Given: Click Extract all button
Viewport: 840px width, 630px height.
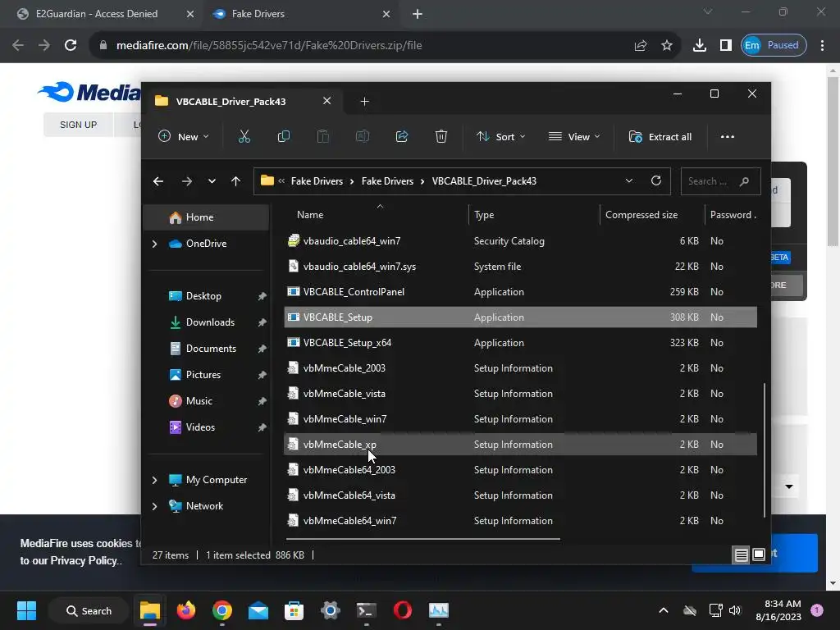Looking at the screenshot, I should tap(660, 137).
